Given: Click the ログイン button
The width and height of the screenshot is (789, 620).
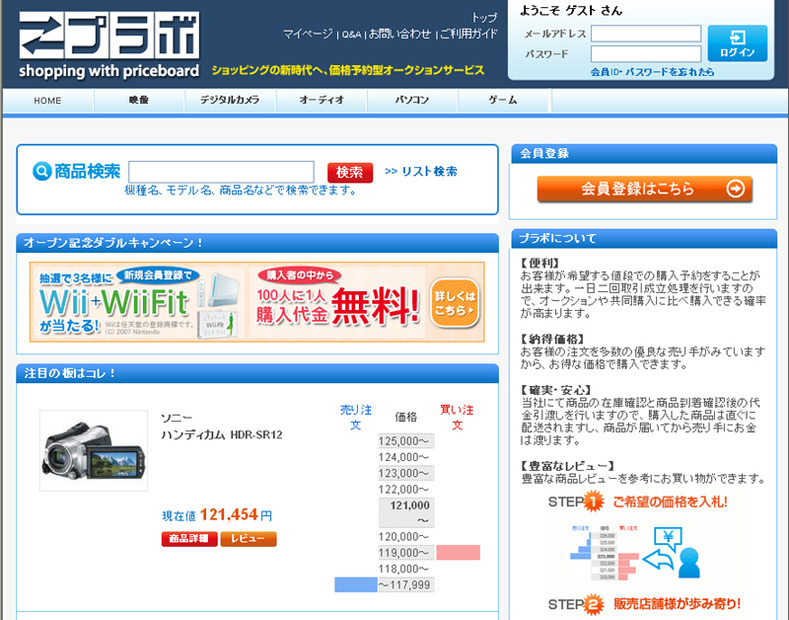Looking at the screenshot, I should pos(737,43).
